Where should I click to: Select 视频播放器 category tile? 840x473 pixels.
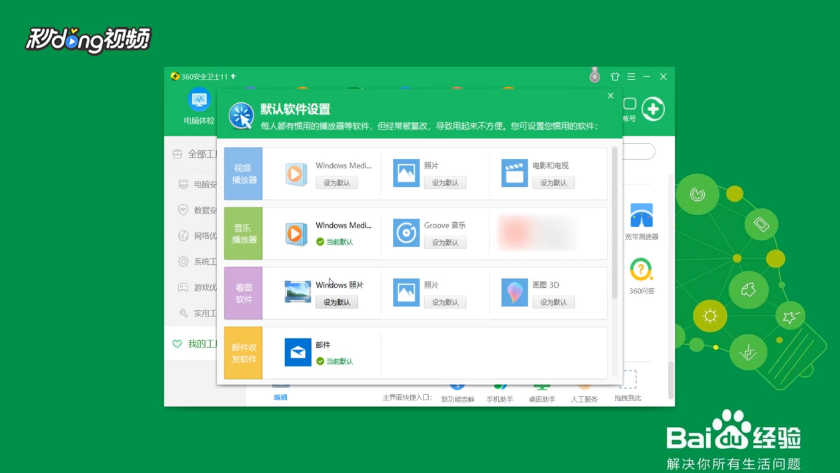(244, 174)
